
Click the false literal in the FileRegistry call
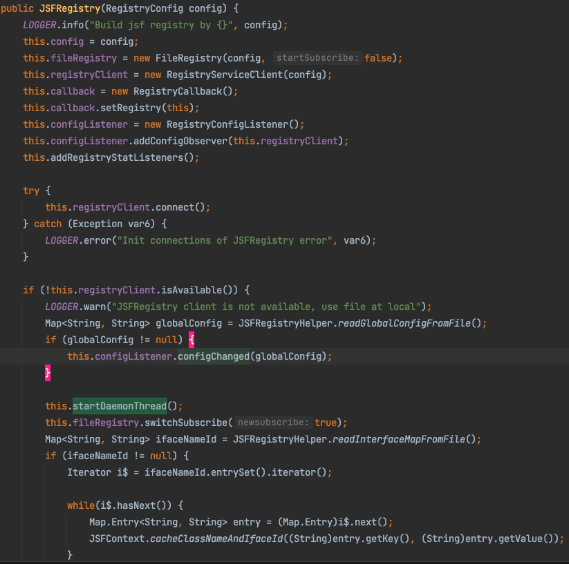(x=378, y=58)
